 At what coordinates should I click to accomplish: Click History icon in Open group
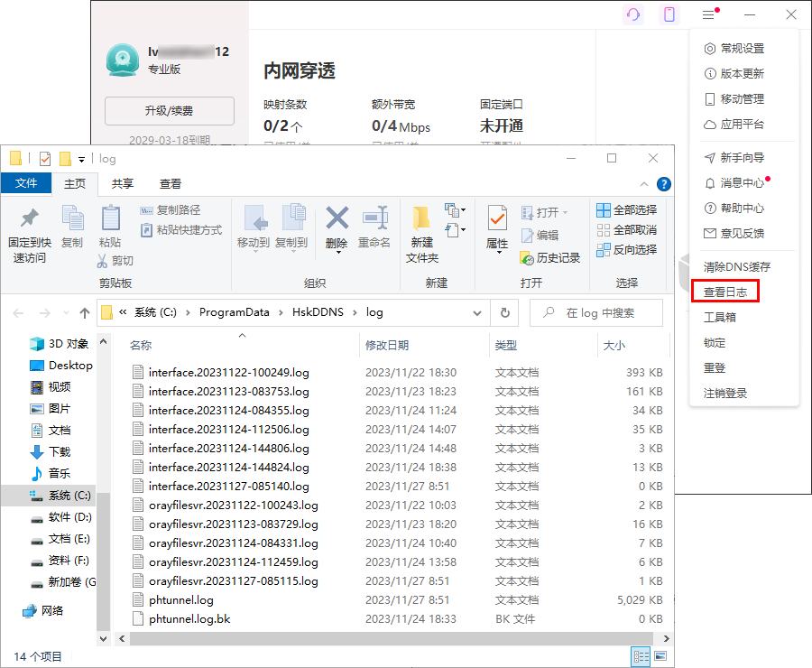[550, 257]
